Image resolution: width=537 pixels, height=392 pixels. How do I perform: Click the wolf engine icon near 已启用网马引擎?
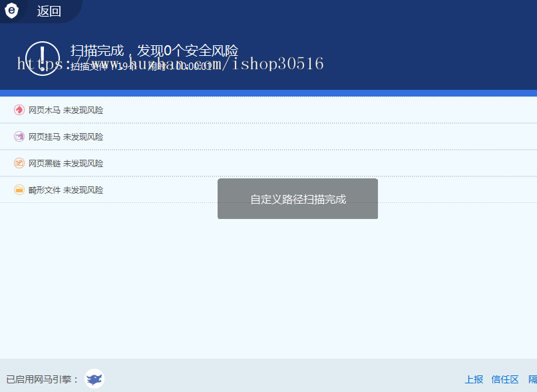(x=94, y=379)
